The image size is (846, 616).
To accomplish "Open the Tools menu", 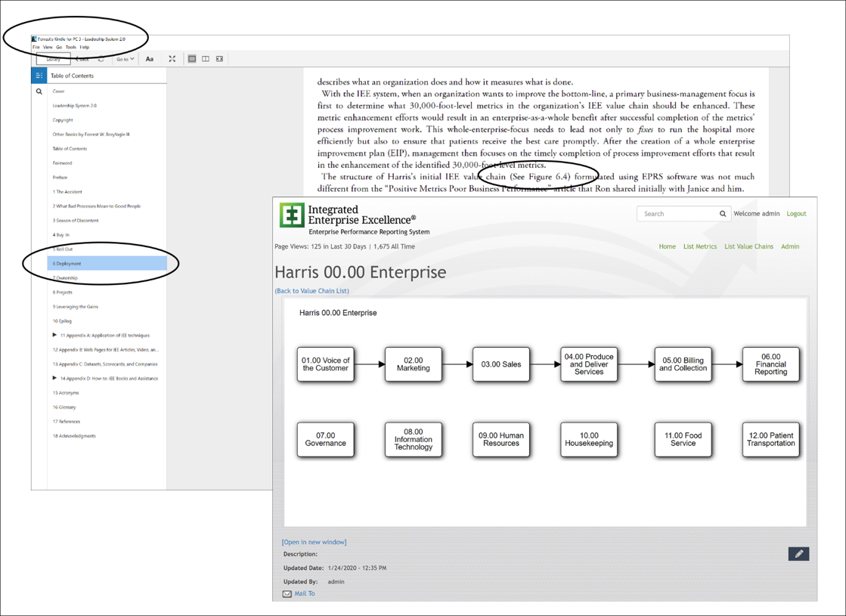I will (x=70, y=47).
